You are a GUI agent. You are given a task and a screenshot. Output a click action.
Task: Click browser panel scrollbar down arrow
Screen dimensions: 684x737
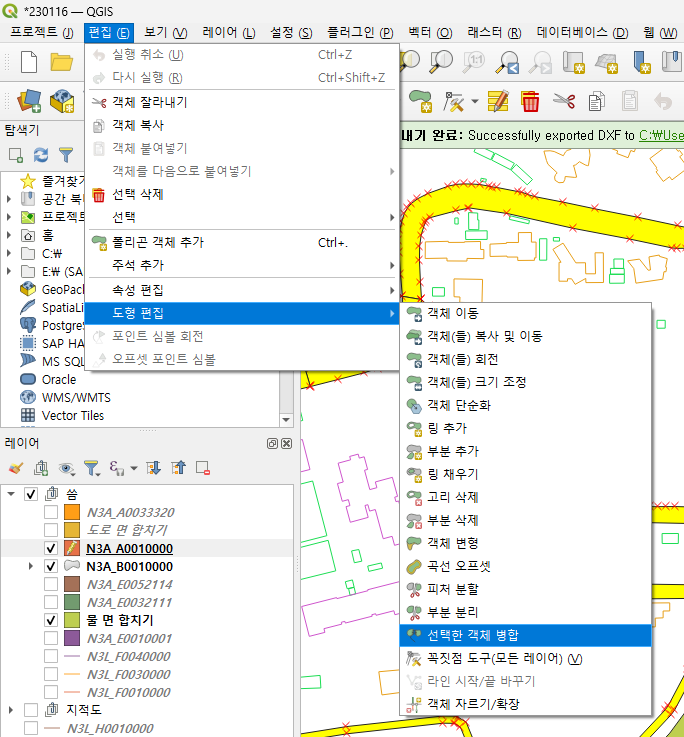click(x=286, y=420)
